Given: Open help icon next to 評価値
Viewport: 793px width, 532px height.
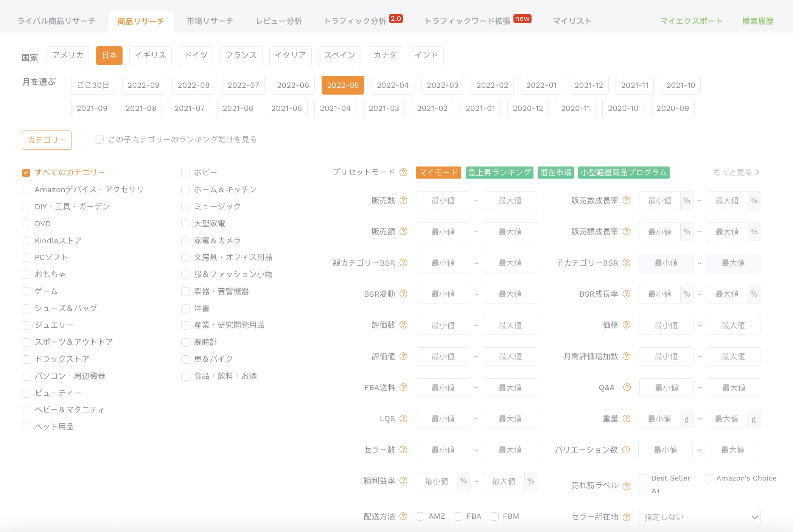Looking at the screenshot, I should [x=403, y=356].
